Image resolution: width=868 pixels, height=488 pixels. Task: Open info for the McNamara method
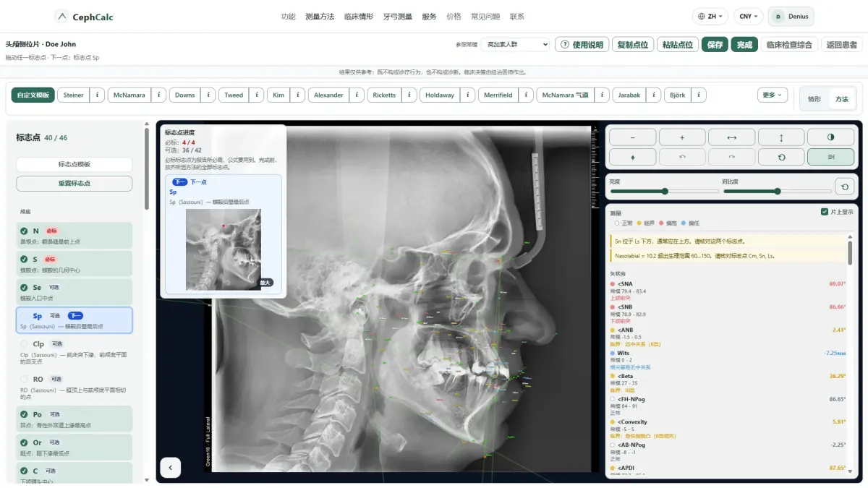click(x=158, y=95)
